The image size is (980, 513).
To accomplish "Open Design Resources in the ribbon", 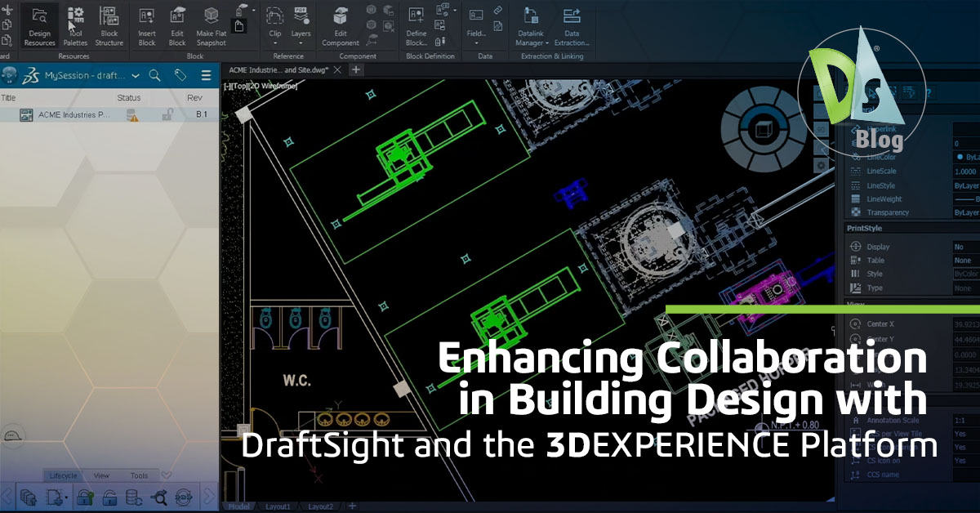I will 38,26.
